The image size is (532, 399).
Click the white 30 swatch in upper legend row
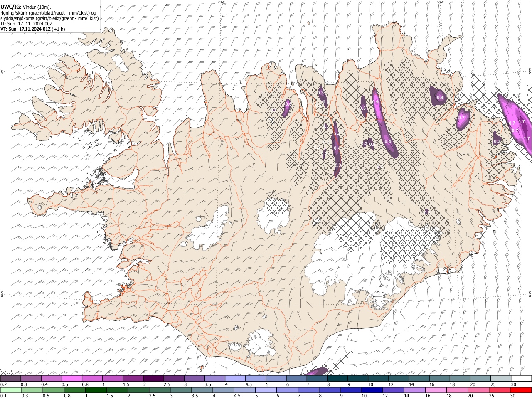[521, 378]
